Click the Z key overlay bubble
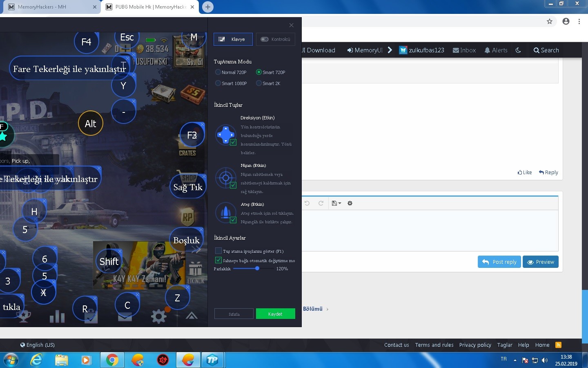 (x=177, y=298)
